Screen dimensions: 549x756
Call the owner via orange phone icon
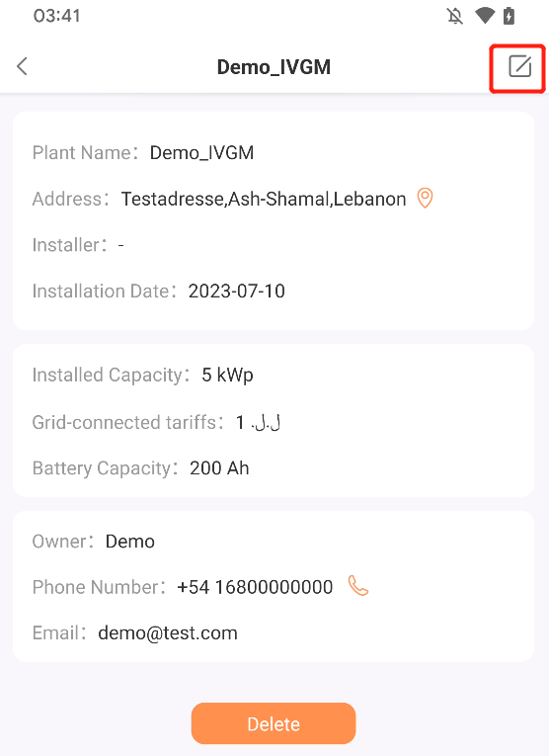357,586
